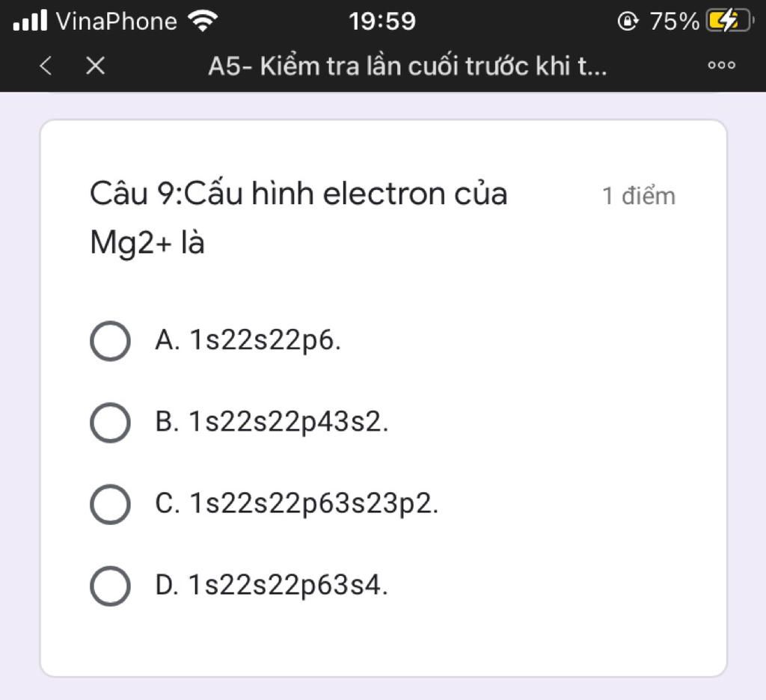The width and height of the screenshot is (766, 700).
Task: Open the three-dot options menu
Action: 722,65
